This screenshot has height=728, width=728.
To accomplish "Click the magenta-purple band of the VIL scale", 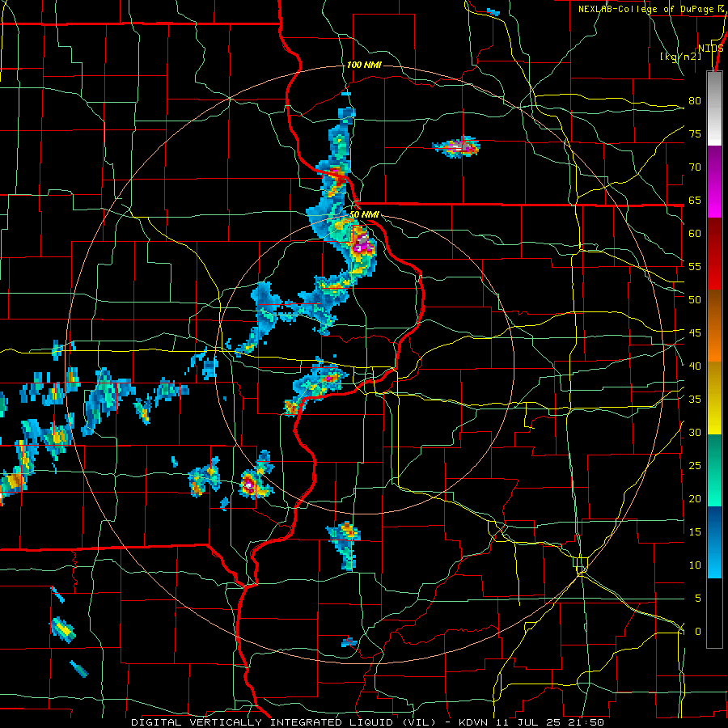I will (x=714, y=182).
